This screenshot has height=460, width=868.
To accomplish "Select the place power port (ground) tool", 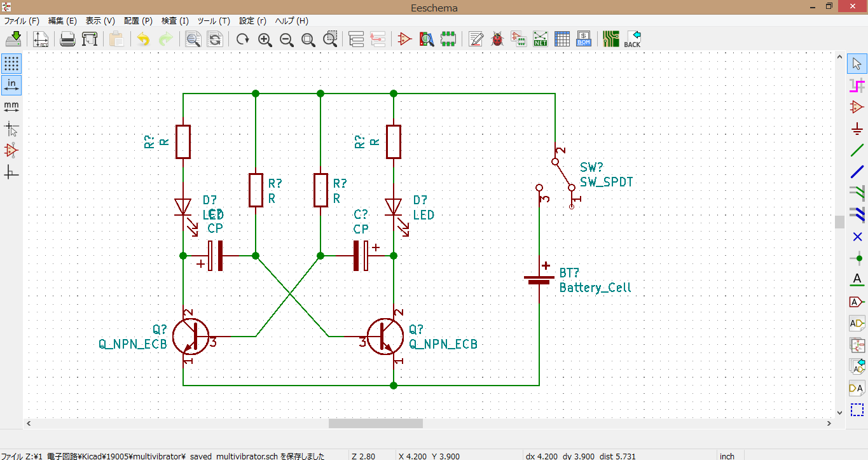I will 857,129.
